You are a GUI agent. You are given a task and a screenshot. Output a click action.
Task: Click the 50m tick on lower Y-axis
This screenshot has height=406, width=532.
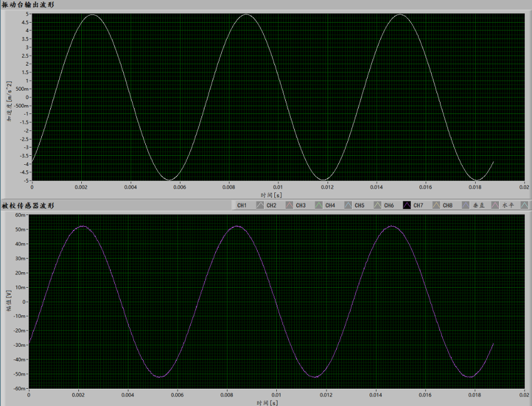[20, 229]
